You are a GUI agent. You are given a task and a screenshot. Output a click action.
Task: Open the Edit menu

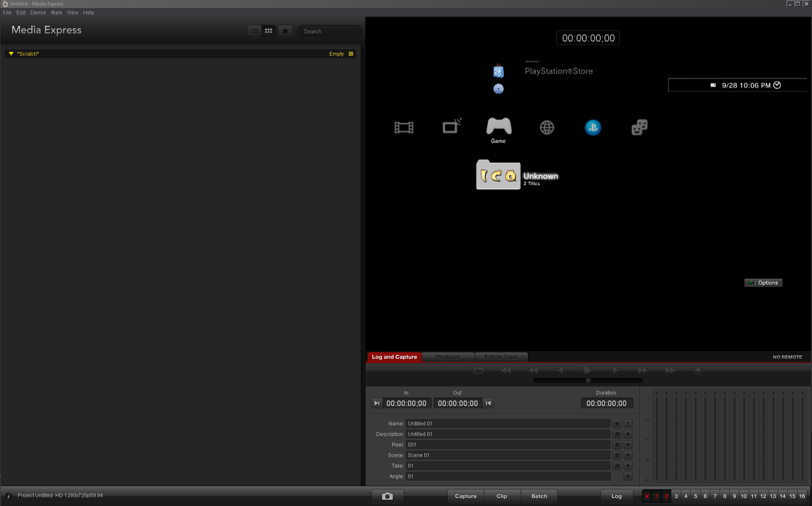(x=21, y=13)
